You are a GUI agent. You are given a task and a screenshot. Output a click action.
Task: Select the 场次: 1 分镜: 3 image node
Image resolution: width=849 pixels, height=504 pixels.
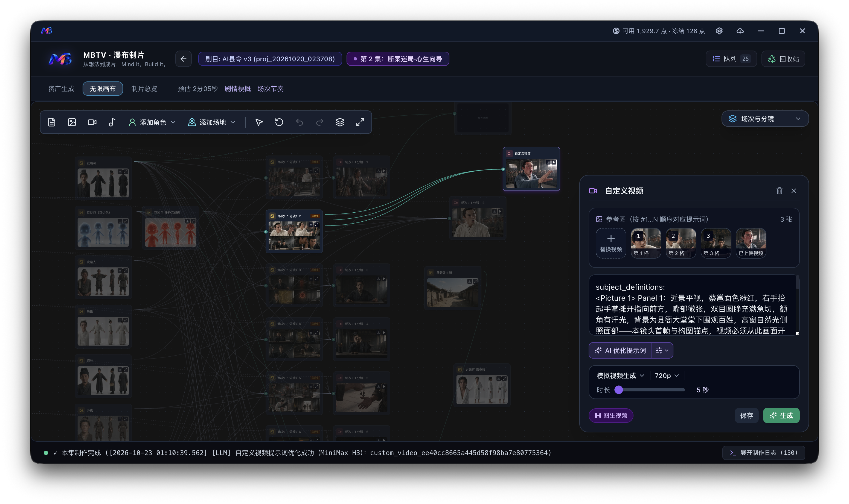pos(294,285)
